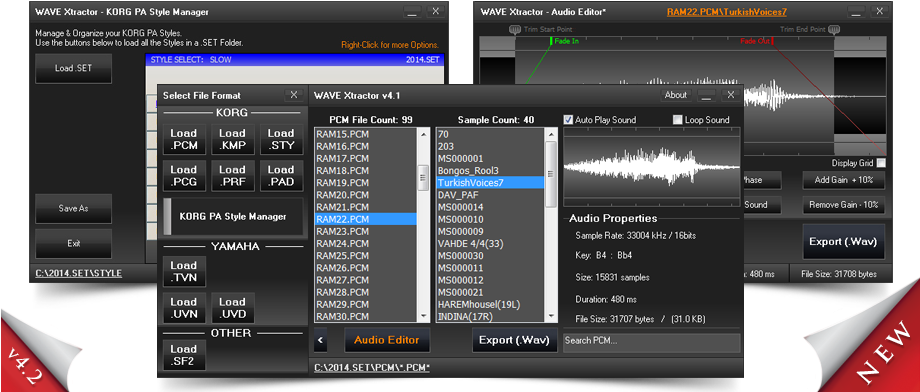This screenshot has height=392, width=920.
Task: Click the Load .STY button
Action: pos(281,140)
